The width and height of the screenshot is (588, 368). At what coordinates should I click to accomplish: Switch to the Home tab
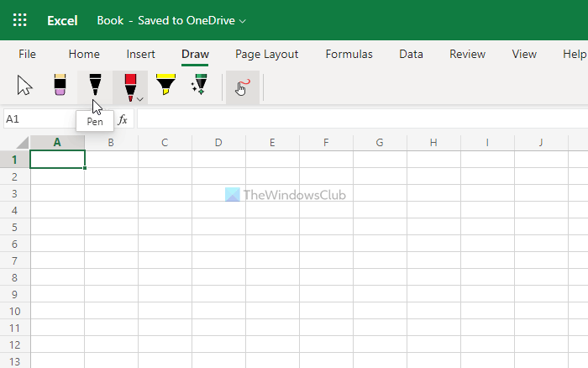[84, 54]
